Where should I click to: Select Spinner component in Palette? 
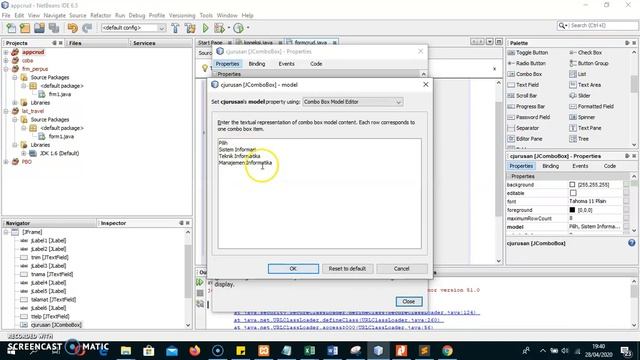582,117
